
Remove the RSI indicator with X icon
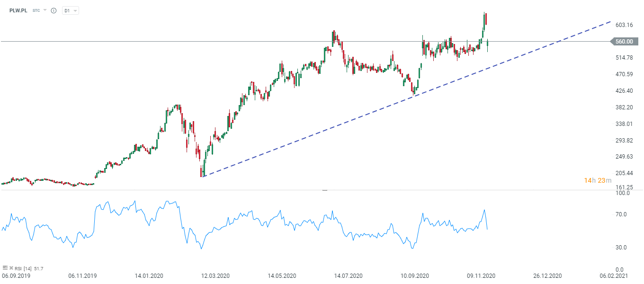coord(11,268)
